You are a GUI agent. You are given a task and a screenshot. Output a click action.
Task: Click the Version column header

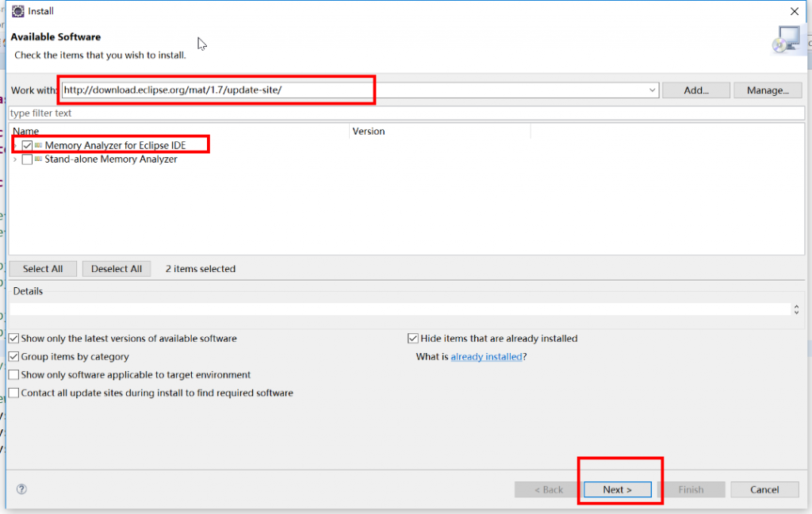tap(440, 131)
